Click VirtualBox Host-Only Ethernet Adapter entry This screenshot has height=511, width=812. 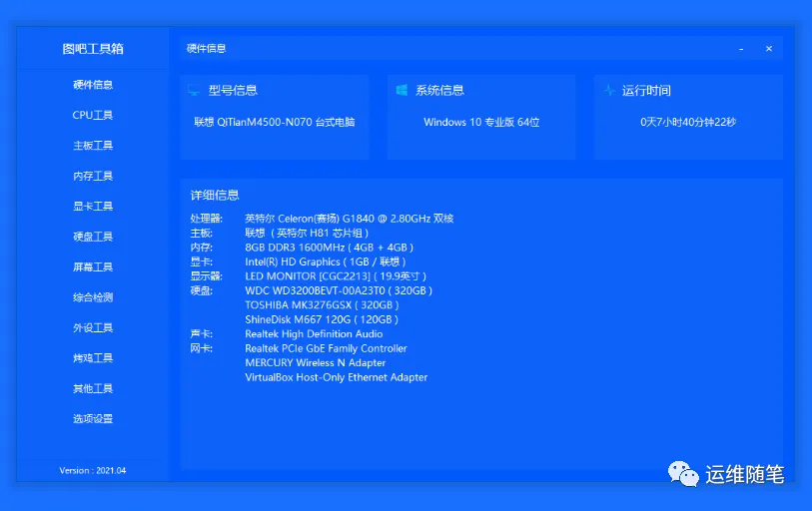coord(337,377)
